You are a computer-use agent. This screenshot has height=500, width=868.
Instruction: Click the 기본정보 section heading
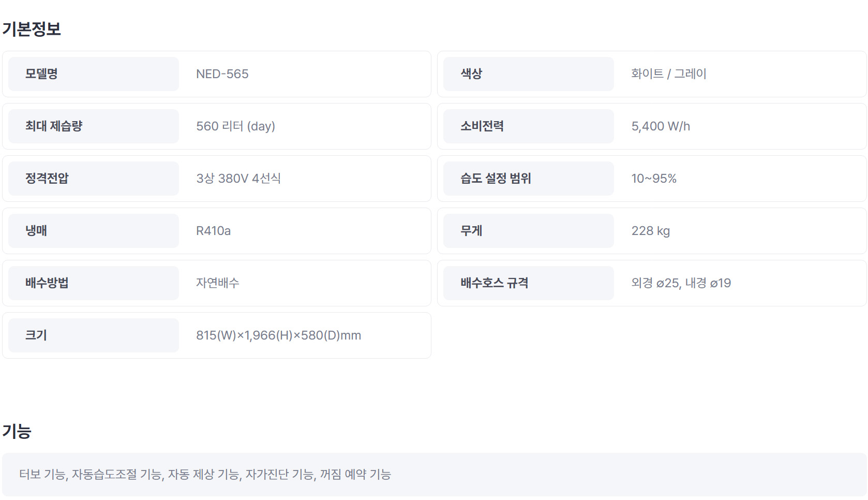click(x=32, y=29)
